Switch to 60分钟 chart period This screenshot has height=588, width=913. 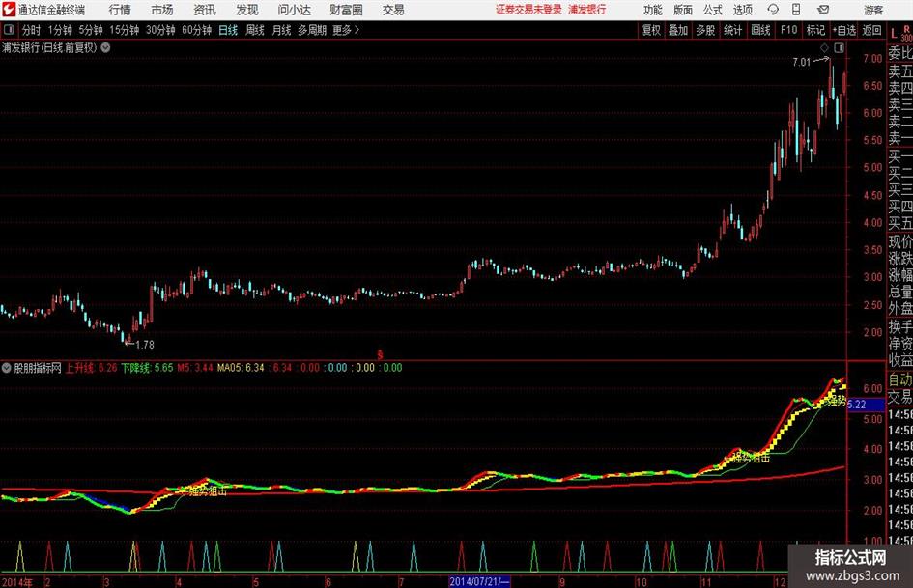click(x=197, y=30)
